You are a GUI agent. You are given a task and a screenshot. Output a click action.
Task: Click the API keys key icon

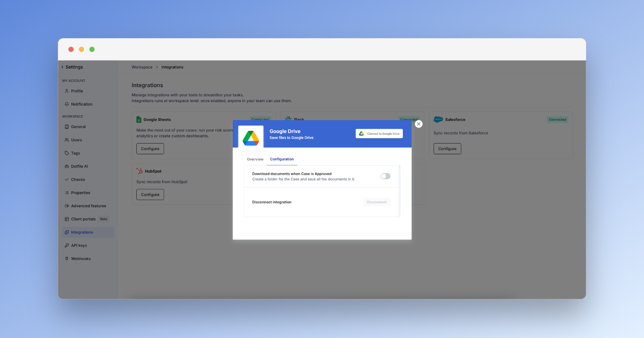(x=67, y=245)
